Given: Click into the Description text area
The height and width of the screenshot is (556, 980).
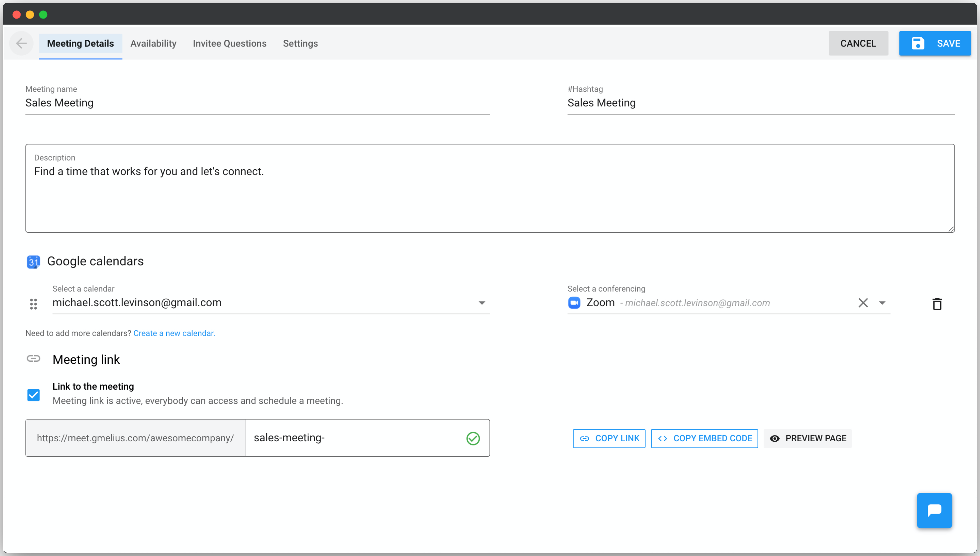Looking at the screenshot, I should pyautogui.click(x=490, y=188).
